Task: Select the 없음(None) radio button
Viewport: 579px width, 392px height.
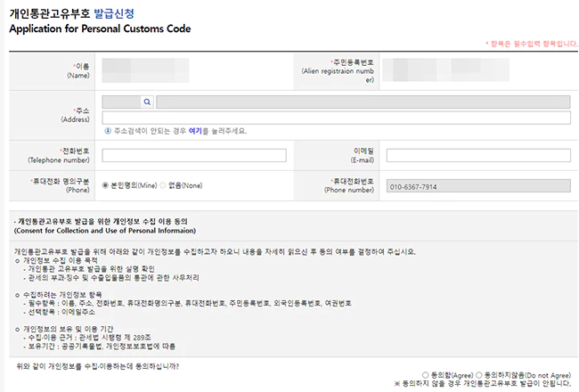Action: (163, 185)
